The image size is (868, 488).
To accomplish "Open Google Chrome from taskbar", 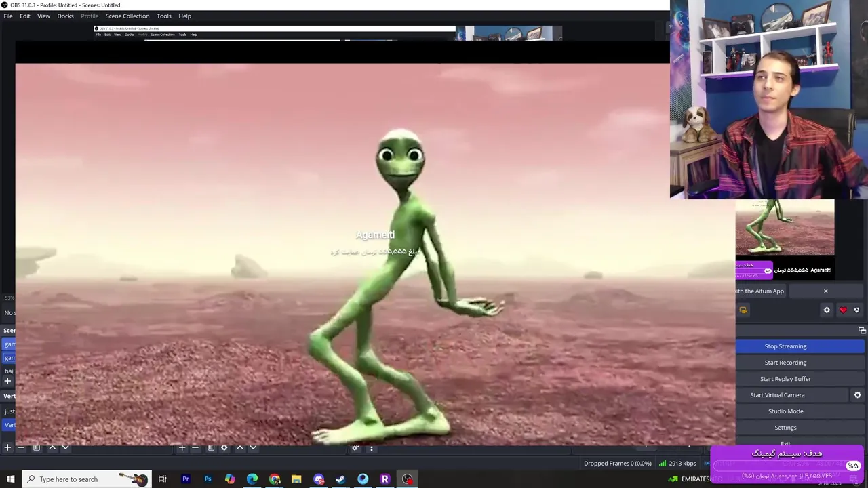I will tap(275, 479).
